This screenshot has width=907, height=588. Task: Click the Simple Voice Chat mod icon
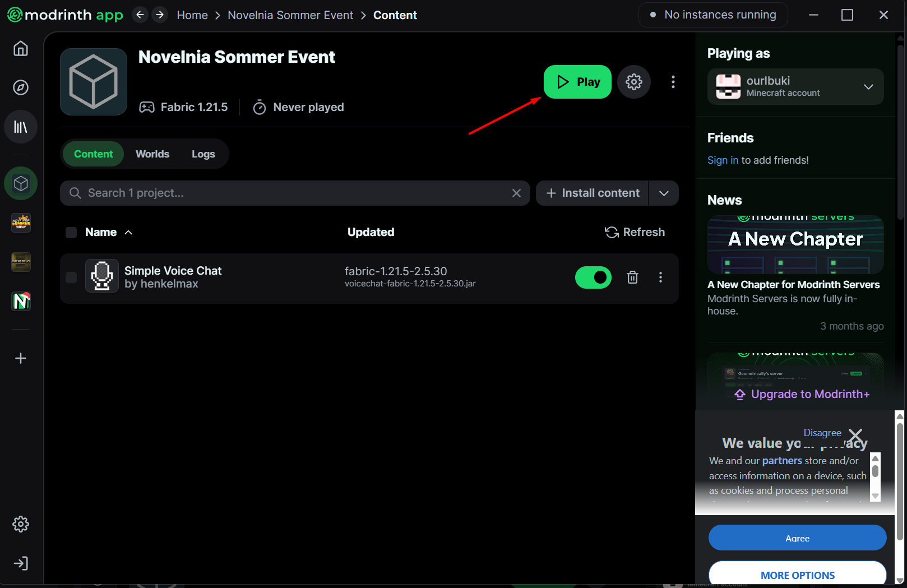pos(102,276)
